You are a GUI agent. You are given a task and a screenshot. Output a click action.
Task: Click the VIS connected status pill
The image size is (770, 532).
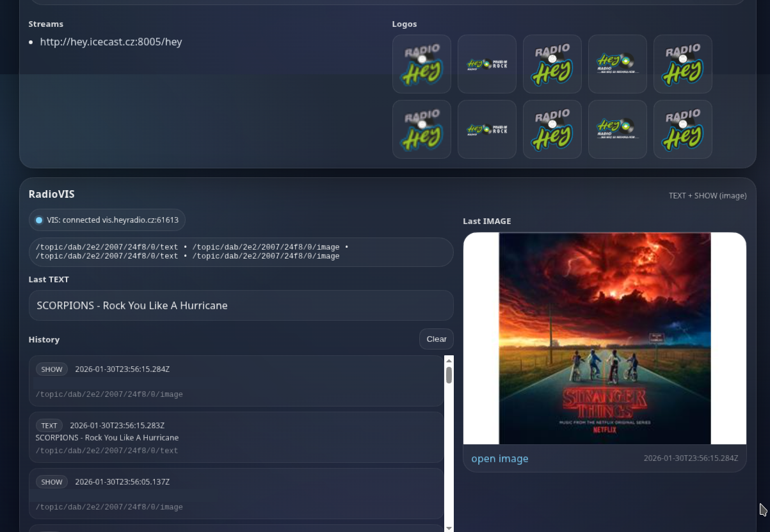point(107,220)
